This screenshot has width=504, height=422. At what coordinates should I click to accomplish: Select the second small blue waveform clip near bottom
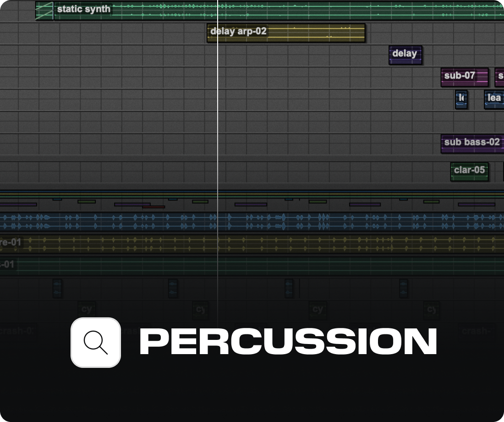[x=172, y=289]
